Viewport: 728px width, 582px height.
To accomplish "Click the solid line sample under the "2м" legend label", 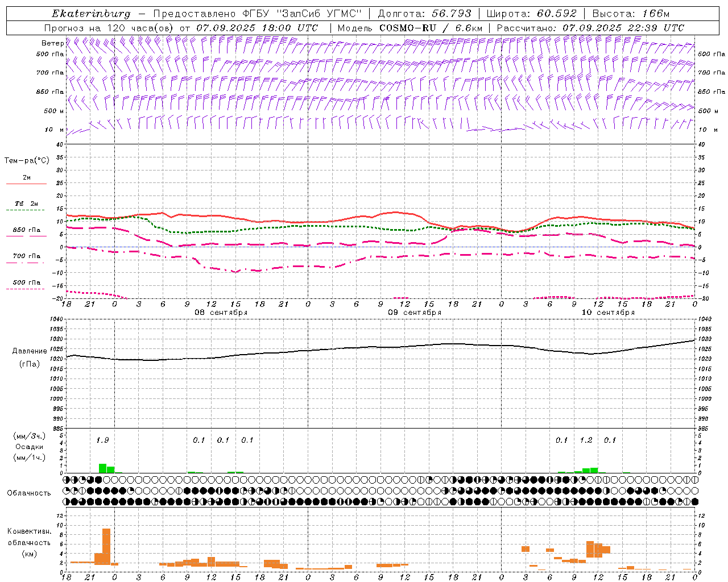I will (26, 184).
